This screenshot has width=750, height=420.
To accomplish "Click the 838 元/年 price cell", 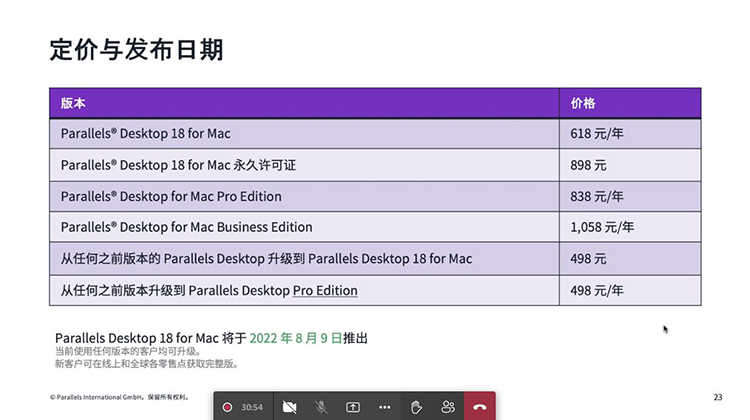I will (630, 197).
